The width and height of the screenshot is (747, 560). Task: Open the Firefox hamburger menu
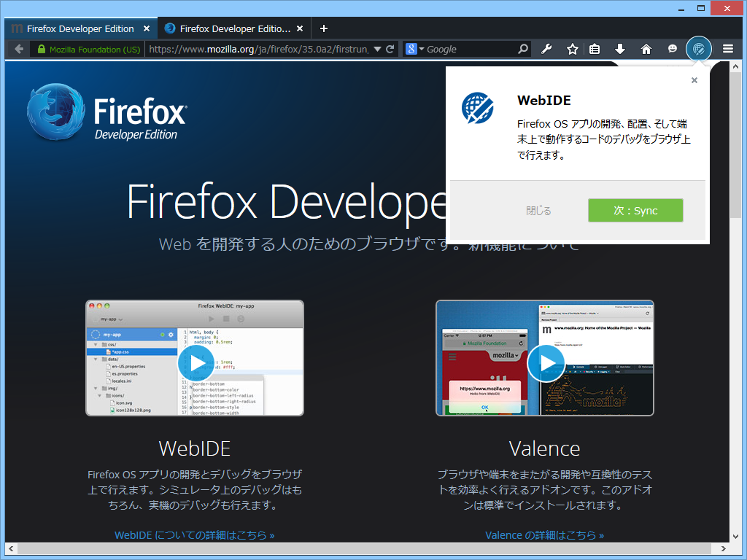[727, 49]
